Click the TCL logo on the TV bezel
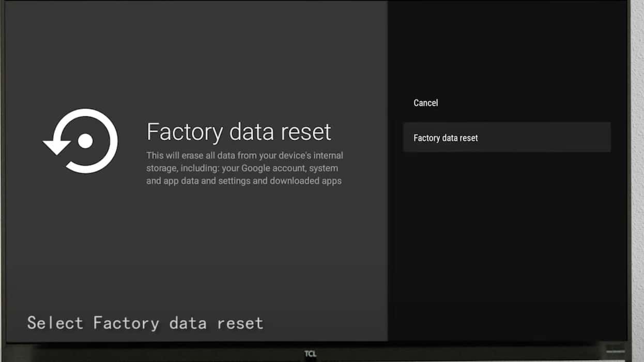This screenshot has width=644, height=362. click(x=310, y=354)
